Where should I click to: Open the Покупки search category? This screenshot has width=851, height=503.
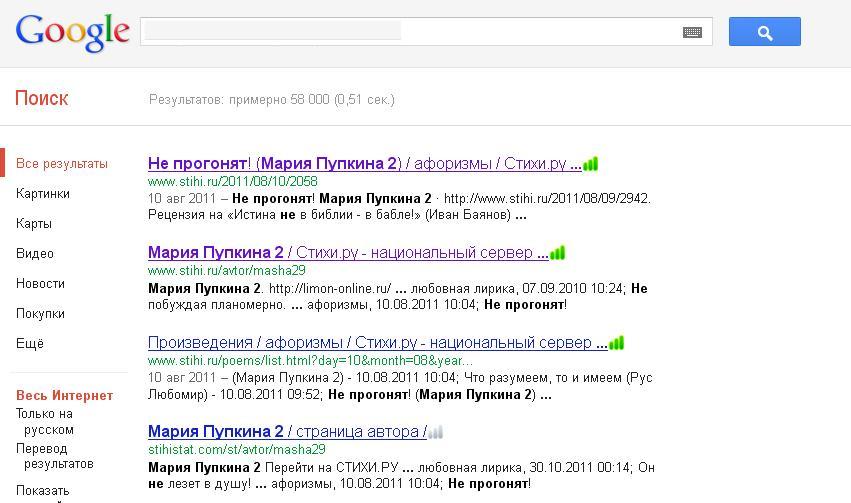pos(40,314)
